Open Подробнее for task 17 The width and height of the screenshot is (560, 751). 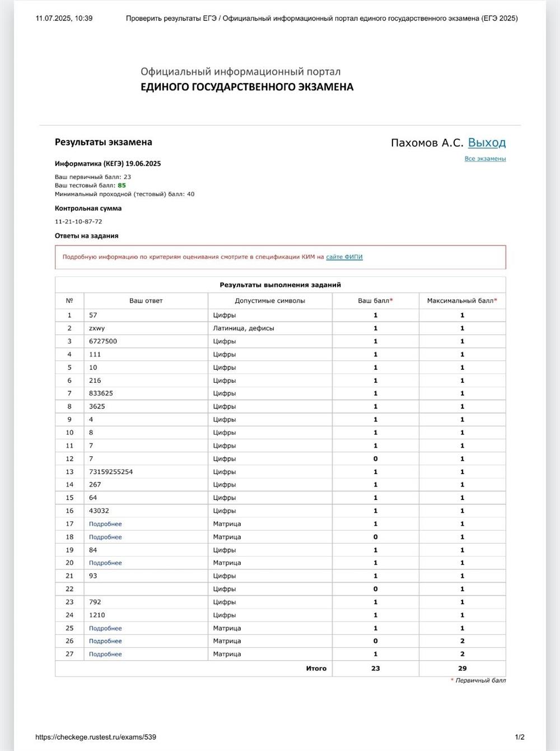tap(105, 524)
